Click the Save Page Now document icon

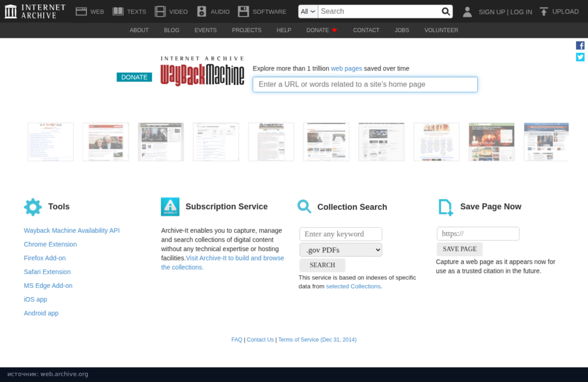(x=446, y=208)
